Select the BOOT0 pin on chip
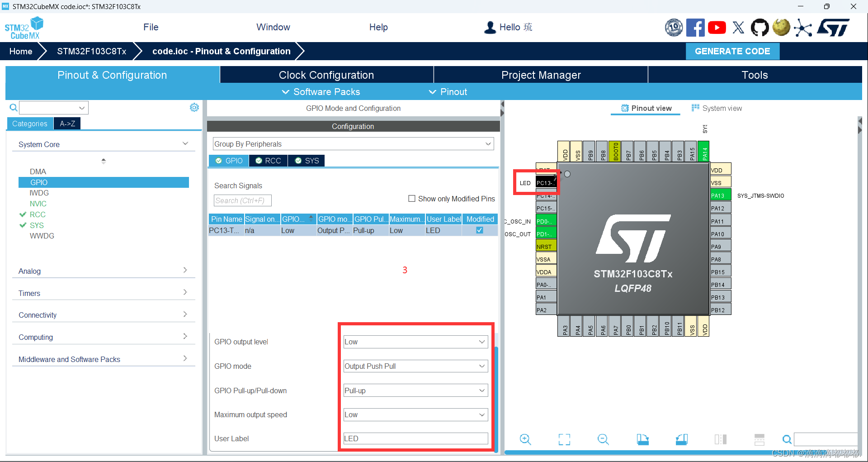868x462 pixels. point(615,151)
